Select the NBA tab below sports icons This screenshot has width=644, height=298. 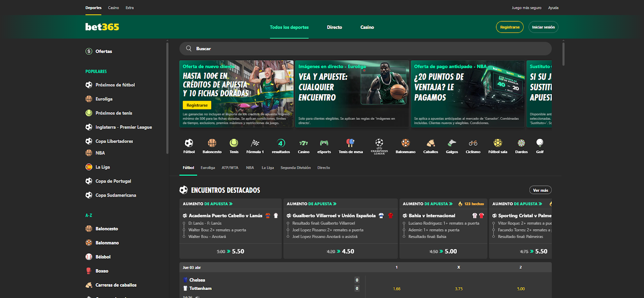250,168
